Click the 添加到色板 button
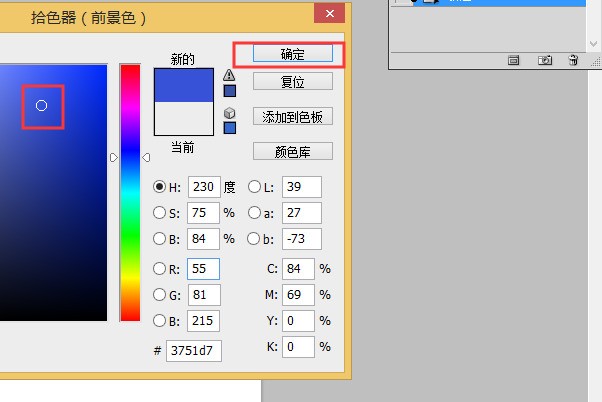The height and width of the screenshot is (402, 602). 292,116
